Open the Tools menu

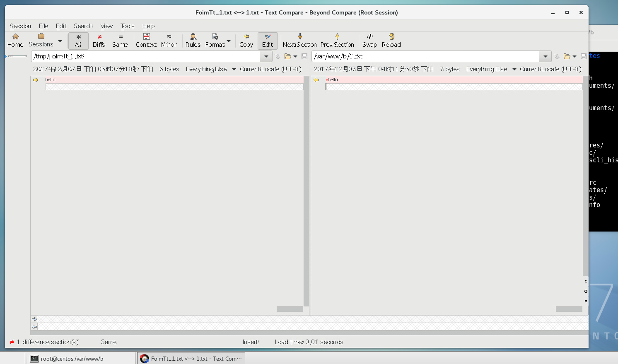pyautogui.click(x=127, y=26)
